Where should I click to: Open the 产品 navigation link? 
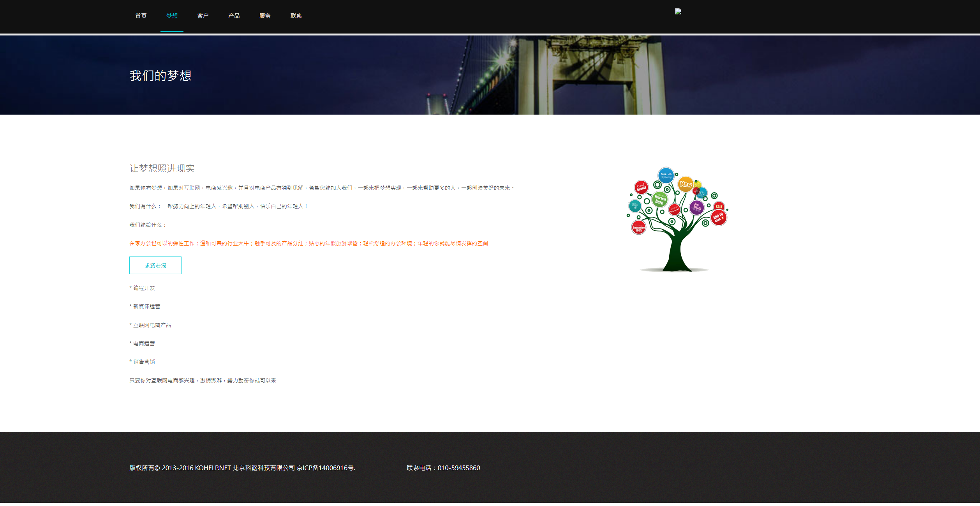click(234, 16)
